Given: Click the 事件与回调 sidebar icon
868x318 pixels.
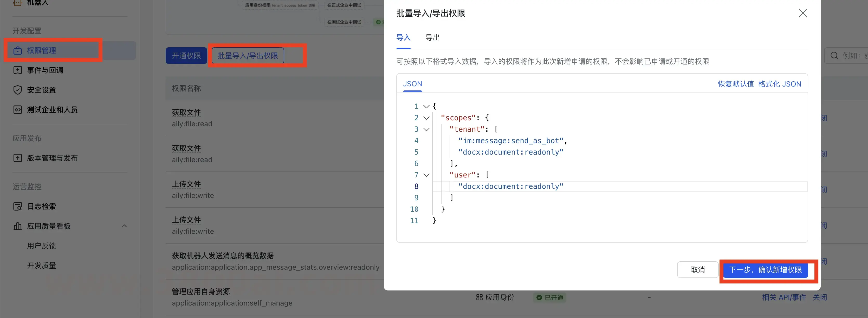Looking at the screenshot, I should tap(17, 70).
